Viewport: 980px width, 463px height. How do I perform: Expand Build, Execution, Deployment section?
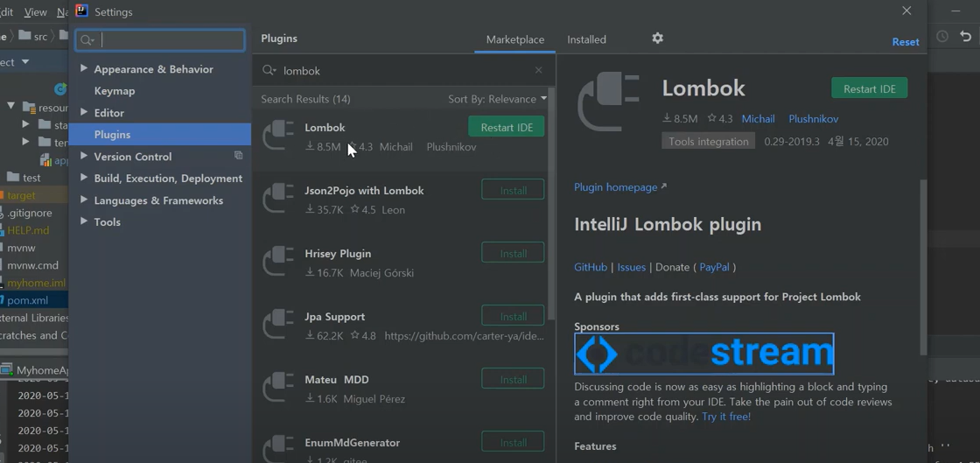click(84, 178)
